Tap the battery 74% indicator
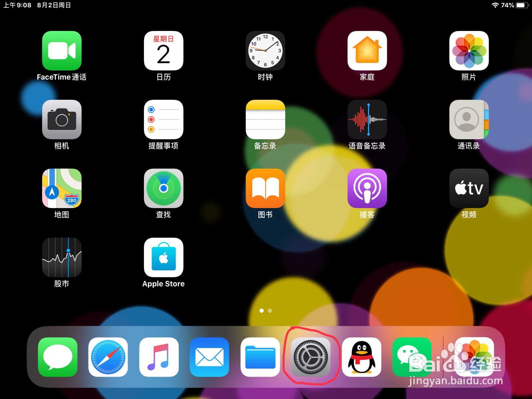 click(x=515, y=5)
